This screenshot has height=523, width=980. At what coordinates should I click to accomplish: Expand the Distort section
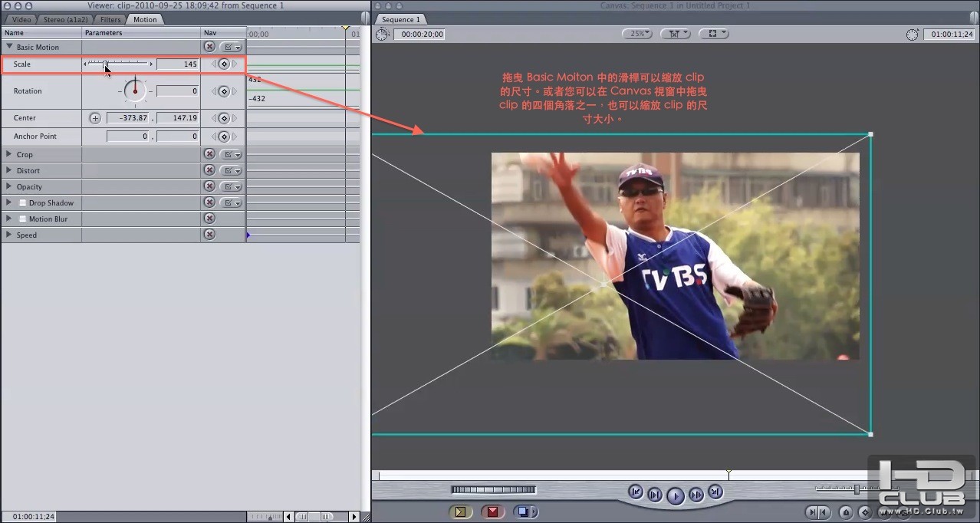click(9, 170)
